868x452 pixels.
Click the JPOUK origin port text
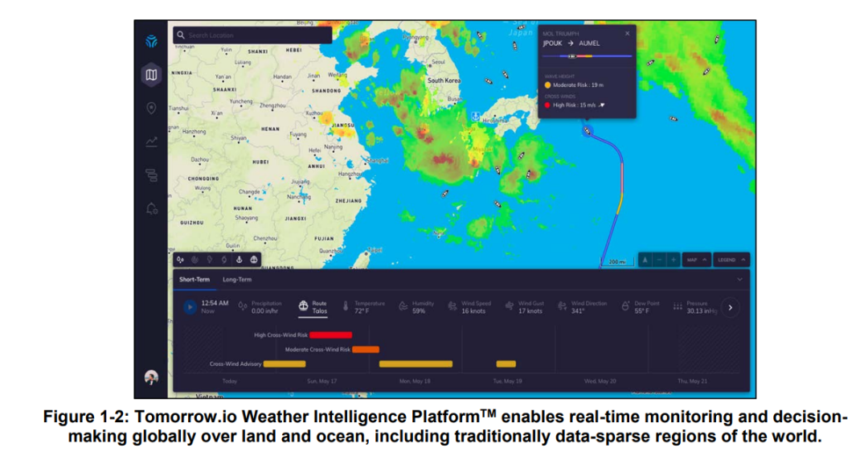coord(552,43)
